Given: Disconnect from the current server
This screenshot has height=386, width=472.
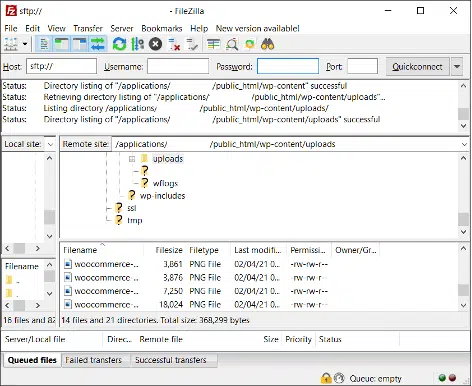Looking at the screenshot, I should pos(174,44).
